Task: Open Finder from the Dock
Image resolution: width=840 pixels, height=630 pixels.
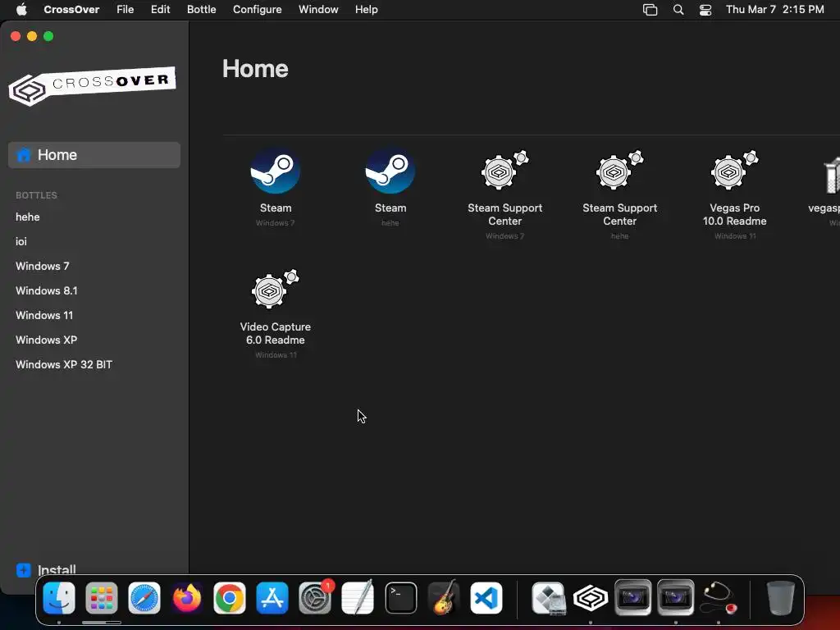Action: point(59,598)
